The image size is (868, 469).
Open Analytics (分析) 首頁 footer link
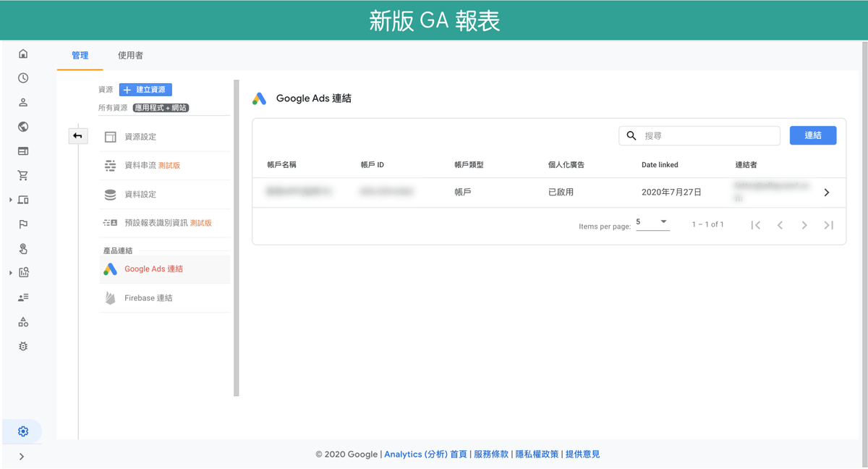tap(425, 455)
